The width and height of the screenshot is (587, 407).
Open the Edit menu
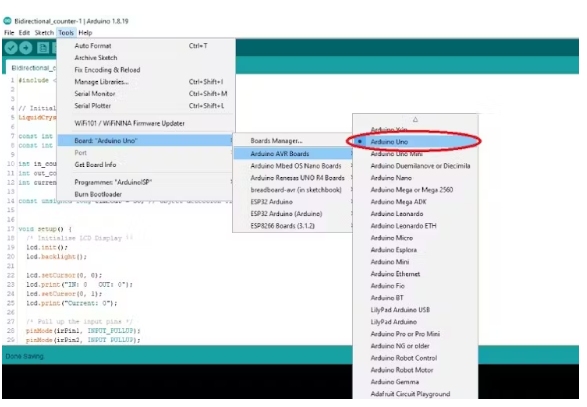[24, 33]
